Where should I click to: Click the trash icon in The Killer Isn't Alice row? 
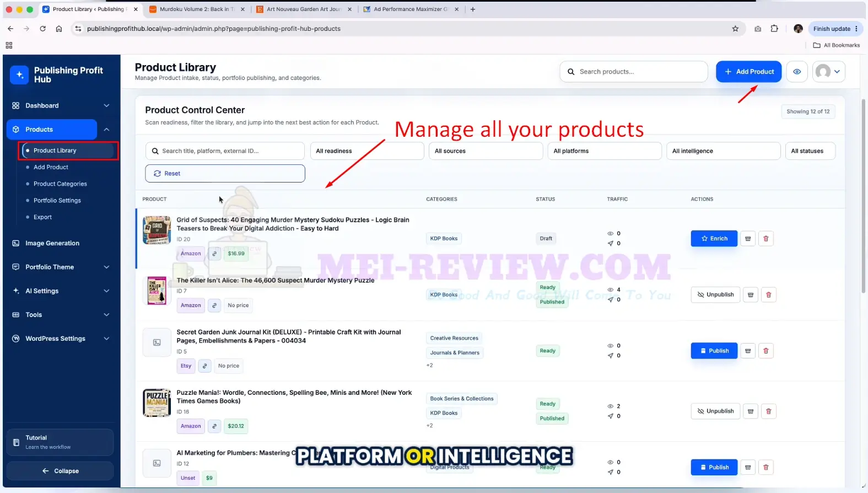(x=768, y=295)
